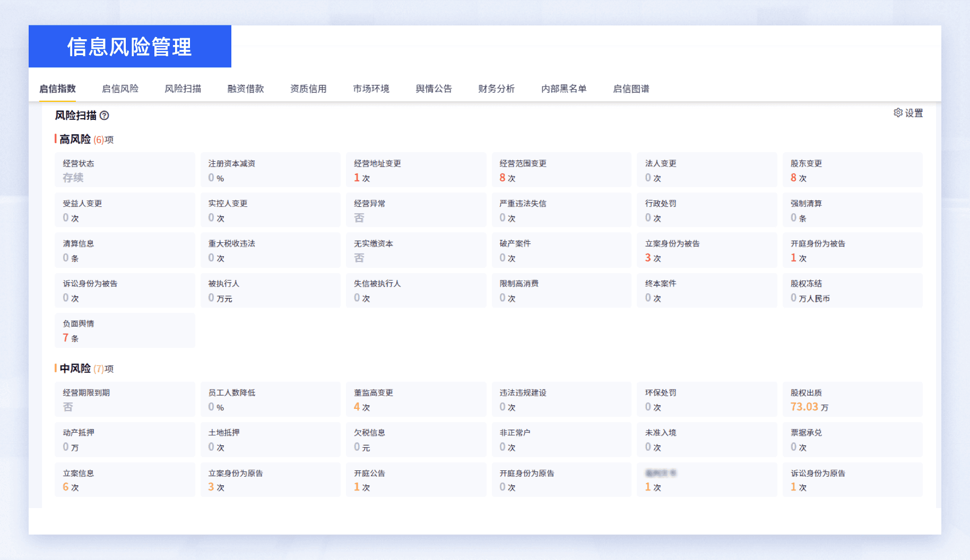Click the help icon beside 风险扫描 heading
The width and height of the screenshot is (970, 560).
(105, 116)
